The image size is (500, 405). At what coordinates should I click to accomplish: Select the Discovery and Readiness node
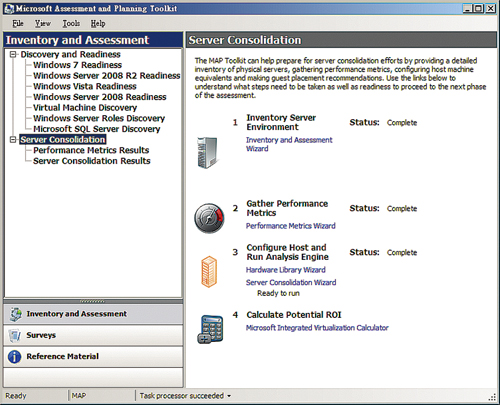(70, 54)
